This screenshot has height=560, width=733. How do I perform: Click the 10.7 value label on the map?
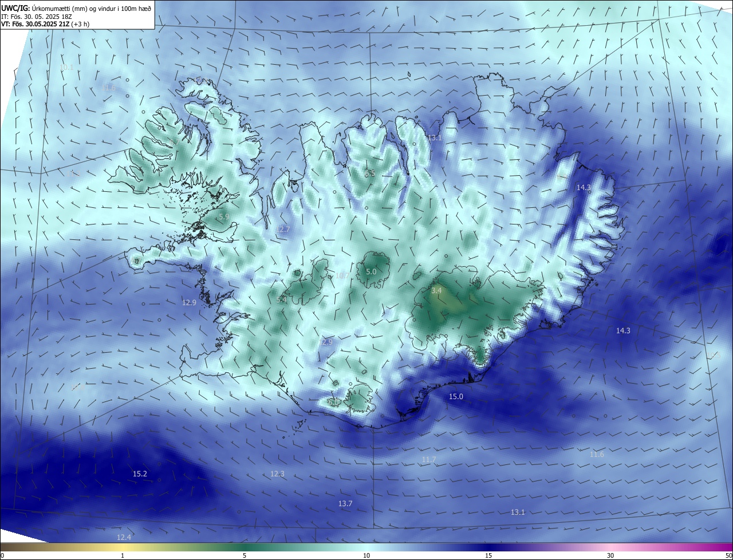coord(342,275)
